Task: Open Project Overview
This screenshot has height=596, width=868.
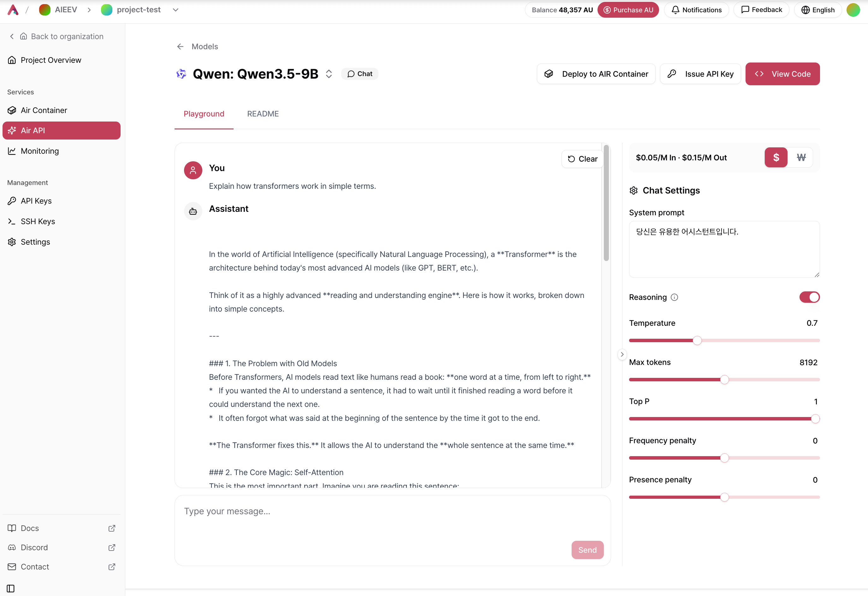Action: [x=61, y=60]
